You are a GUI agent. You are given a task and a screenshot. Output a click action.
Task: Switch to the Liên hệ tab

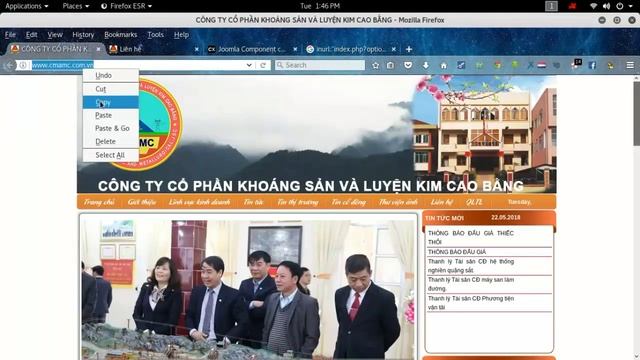click(x=153, y=49)
